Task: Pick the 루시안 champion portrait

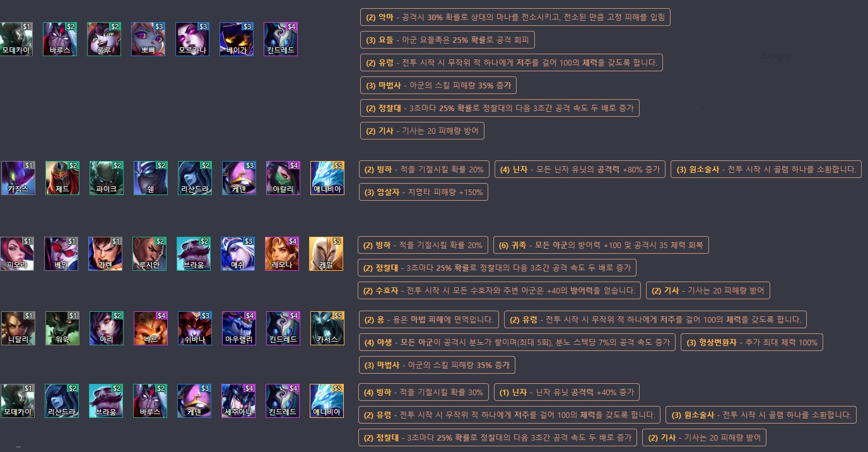Action: pyautogui.click(x=150, y=254)
